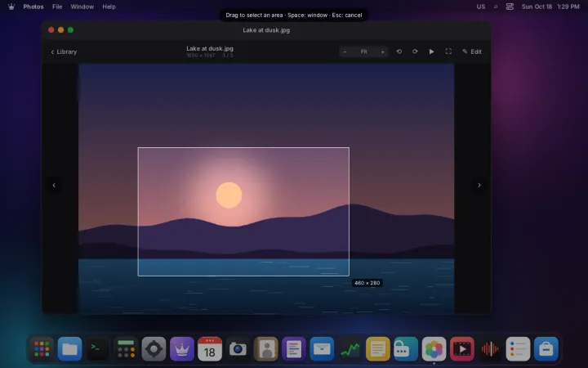Set zoom to Fit
Image resolution: width=588 pixels, height=368 pixels.
[x=363, y=52]
